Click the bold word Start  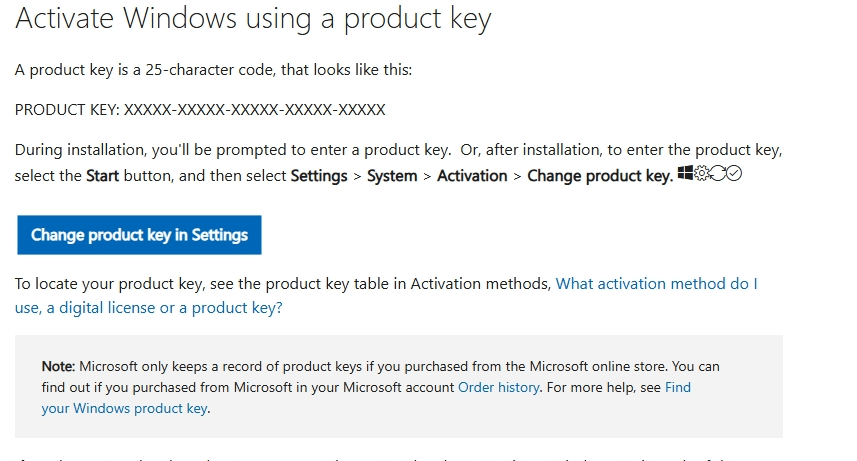102,176
